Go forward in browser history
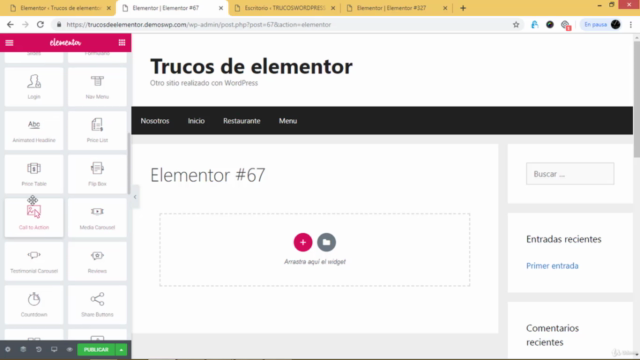 point(25,24)
